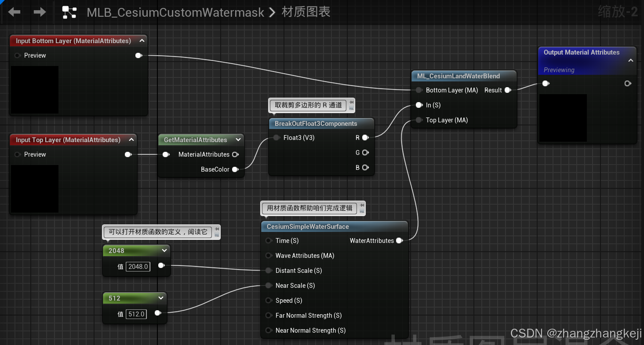Select the ML_CesiumLandWaterBlend node title
Viewport: 644px width, 345px height.
[x=458, y=76]
